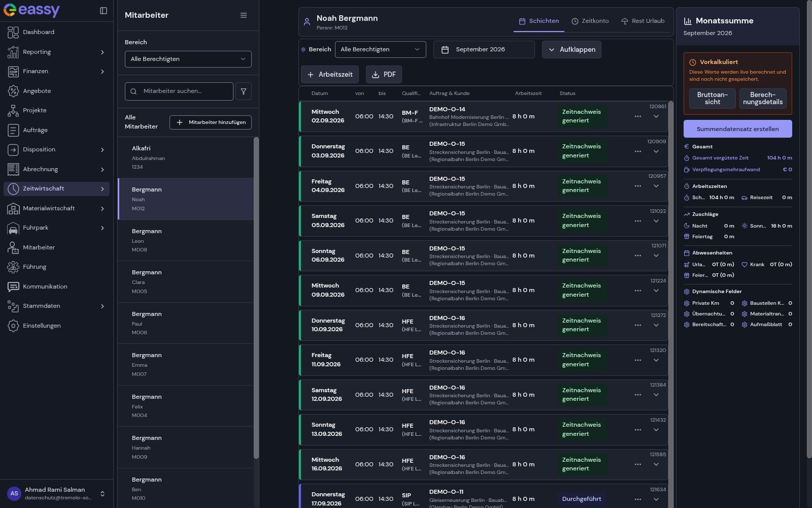Click the eassy logo
This screenshot has width=812, height=508.
point(31,10)
